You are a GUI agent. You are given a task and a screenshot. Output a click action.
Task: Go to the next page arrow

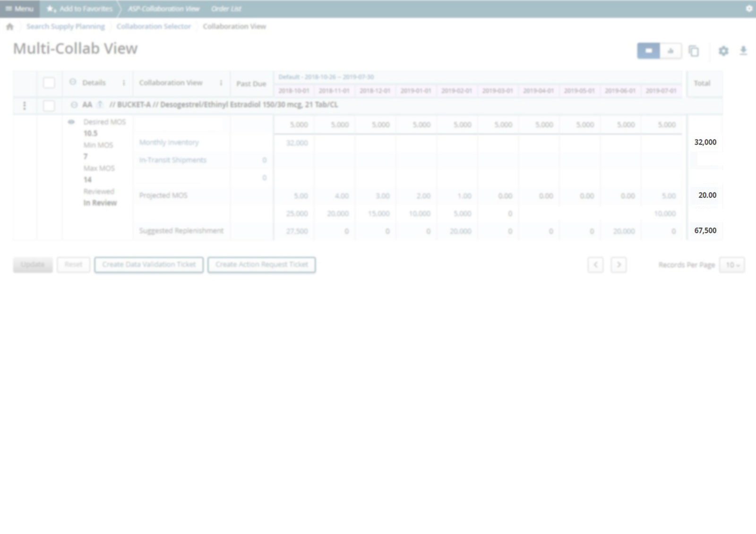pyautogui.click(x=619, y=265)
